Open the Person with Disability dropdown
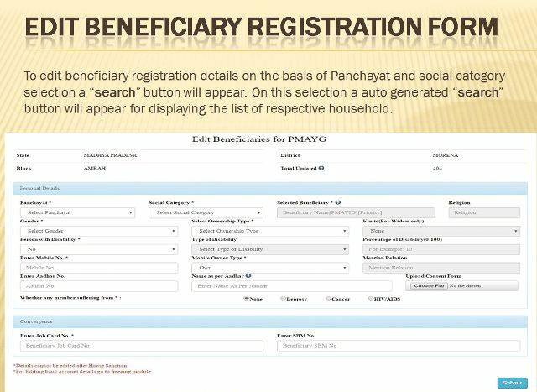Viewport: 537px width, 392px height. (99, 249)
